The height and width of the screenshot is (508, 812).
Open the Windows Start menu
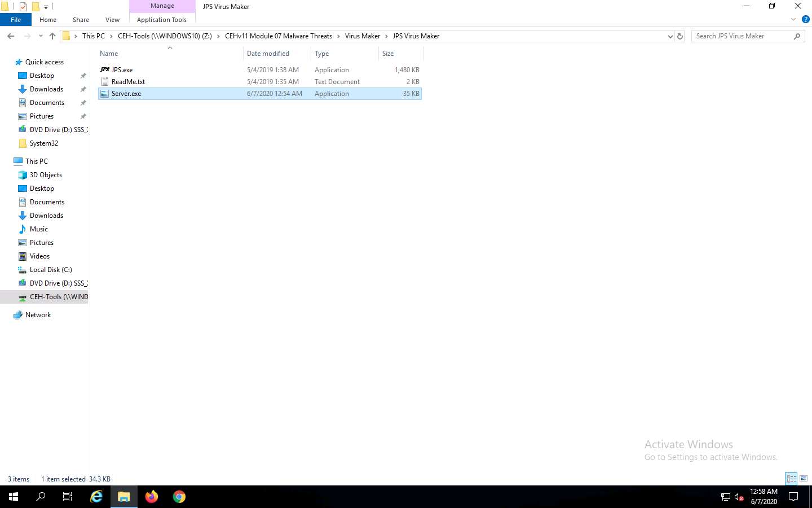pyautogui.click(x=14, y=497)
